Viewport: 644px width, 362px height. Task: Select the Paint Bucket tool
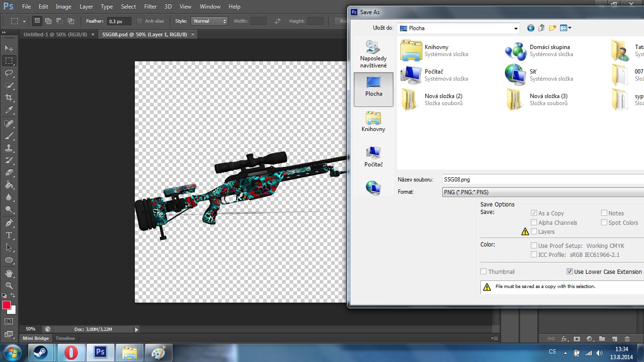click(9, 185)
